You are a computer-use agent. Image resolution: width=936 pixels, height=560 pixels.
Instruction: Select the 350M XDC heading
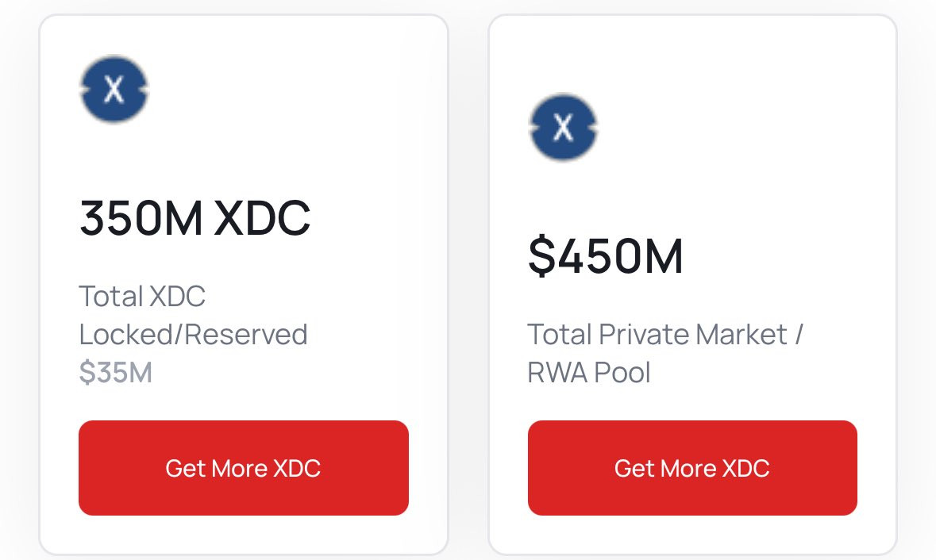tap(195, 218)
